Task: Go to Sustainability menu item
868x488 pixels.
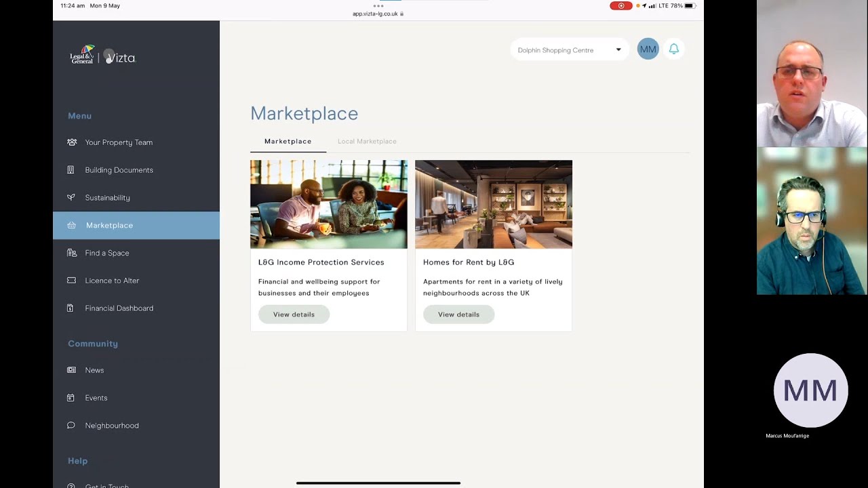Action: pyautogui.click(x=136, y=197)
